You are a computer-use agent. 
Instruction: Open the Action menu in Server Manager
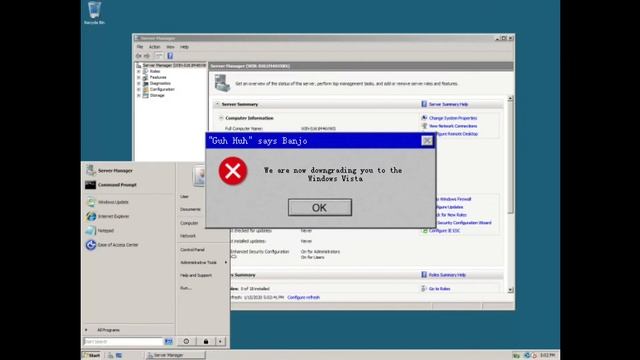point(154,47)
